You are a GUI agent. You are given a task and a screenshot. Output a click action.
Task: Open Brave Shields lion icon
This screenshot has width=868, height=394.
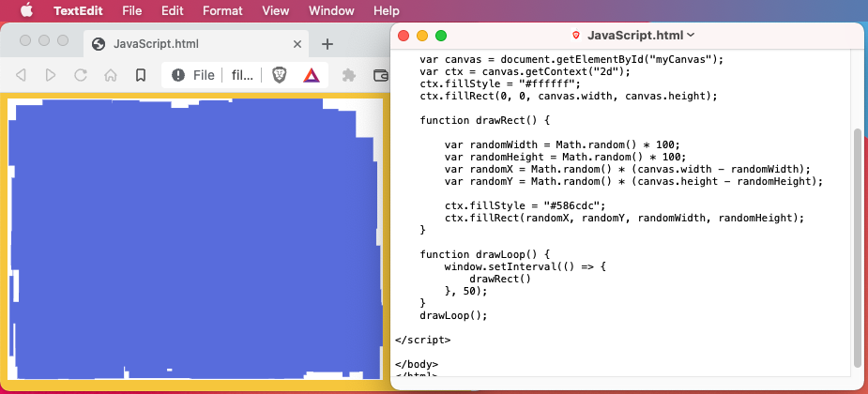[x=279, y=75]
